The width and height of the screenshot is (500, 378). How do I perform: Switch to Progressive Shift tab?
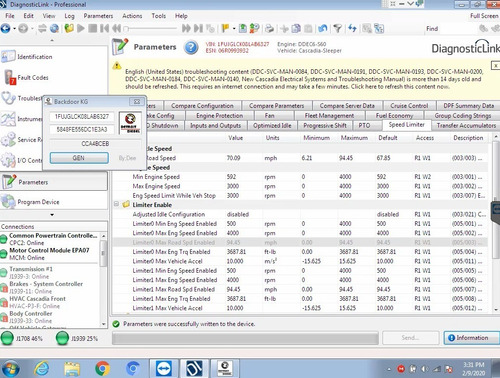point(325,126)
